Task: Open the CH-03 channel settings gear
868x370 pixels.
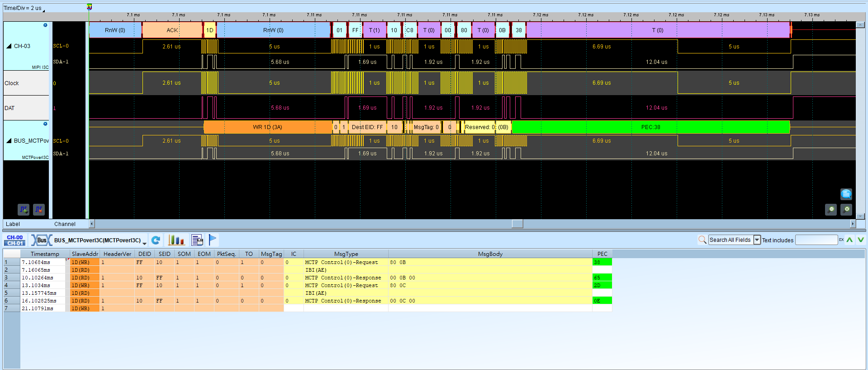Action: [x=45, y=25]
